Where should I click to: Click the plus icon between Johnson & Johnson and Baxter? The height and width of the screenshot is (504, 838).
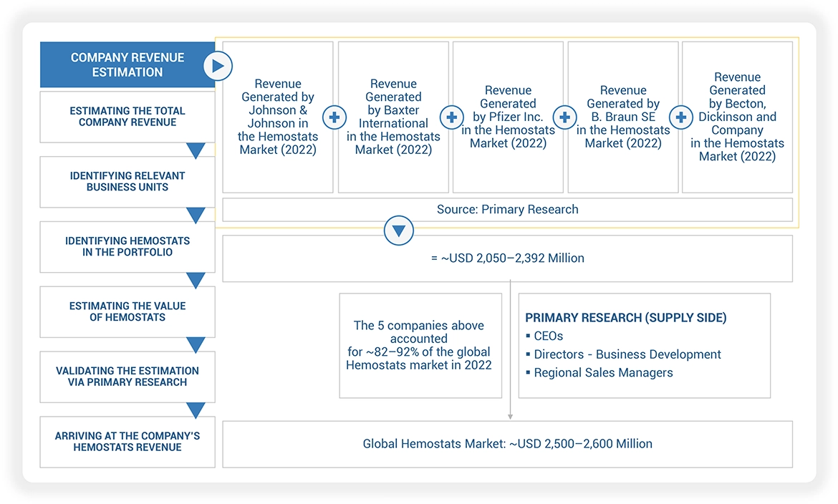pos(334,117)
